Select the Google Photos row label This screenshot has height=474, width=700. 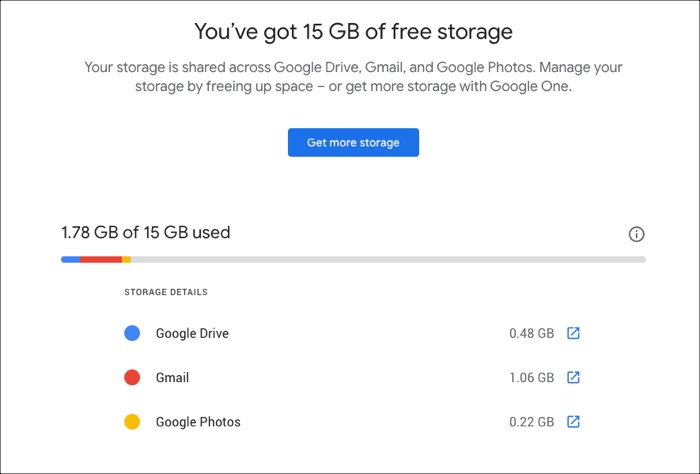pos(198,422)
